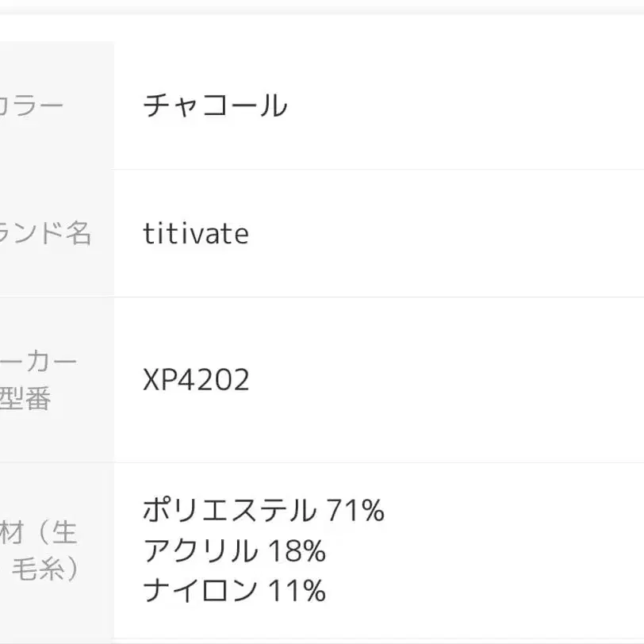Screen dimensions: 644x644
Task: Click the カラー row label
Action: (32, 105)
